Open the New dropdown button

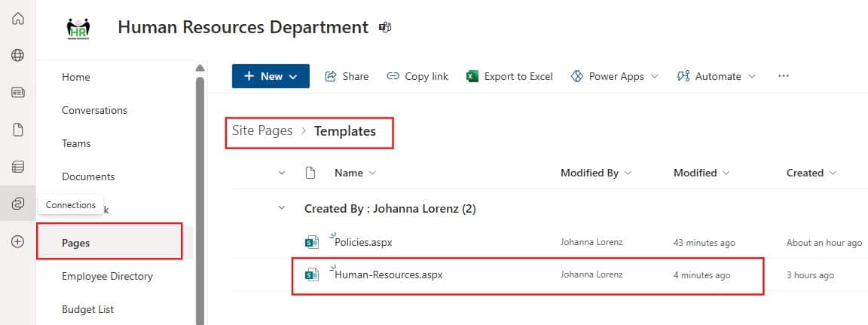tap(270, 76)
